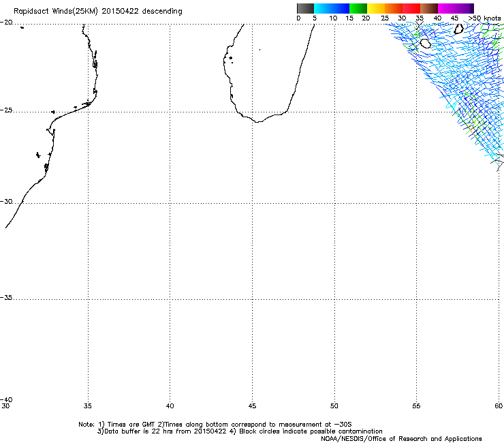The width and height of the screenshot is (504, 443).
Task: Click the light blue 5-10 knots legend segment
Action: [323, 8]
